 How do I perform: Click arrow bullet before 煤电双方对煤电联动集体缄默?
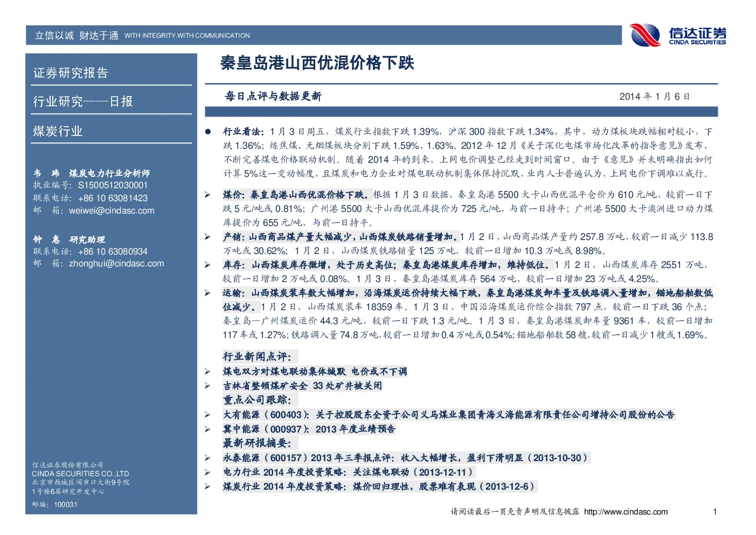pos(207,372)
